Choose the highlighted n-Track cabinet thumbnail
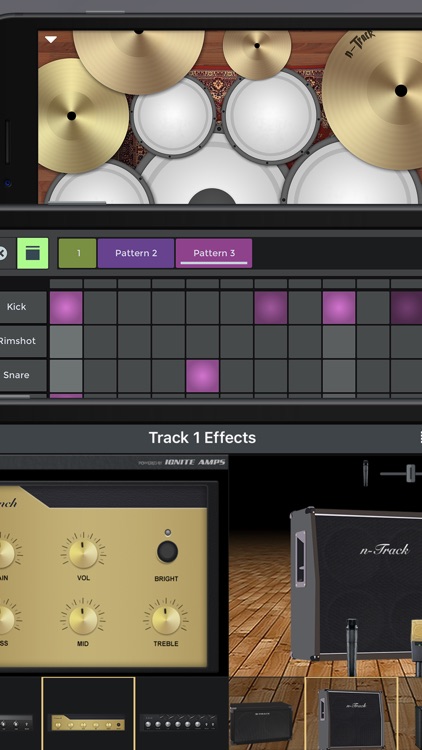Image resolution: width=422 pixels, height=750 pixels. pos(351,713)
